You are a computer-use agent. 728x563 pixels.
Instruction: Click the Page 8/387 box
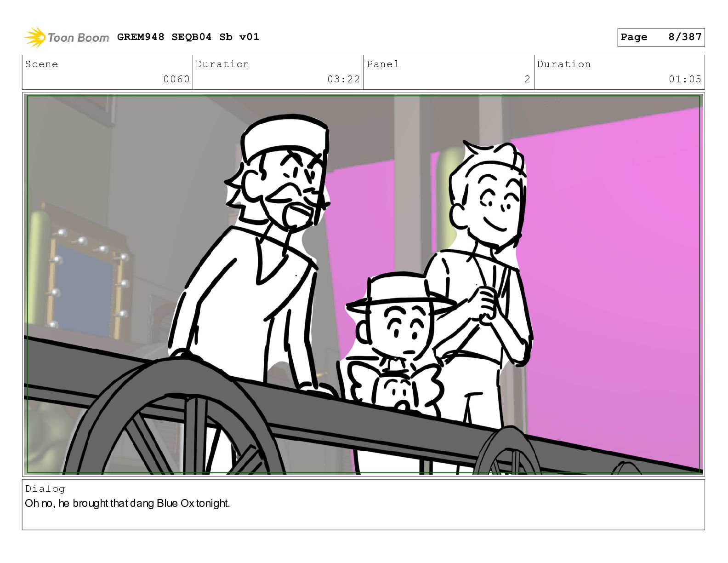coord(661,37)
